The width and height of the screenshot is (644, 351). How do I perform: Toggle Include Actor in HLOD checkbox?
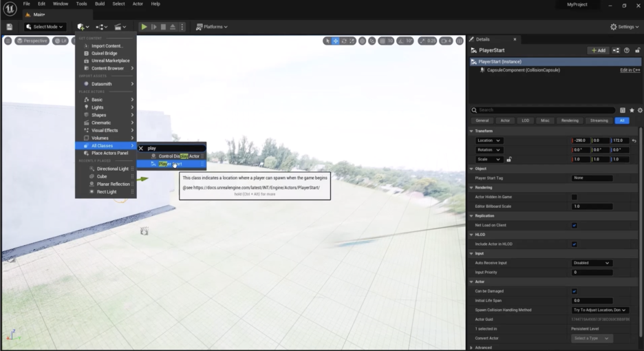point(575,244)
